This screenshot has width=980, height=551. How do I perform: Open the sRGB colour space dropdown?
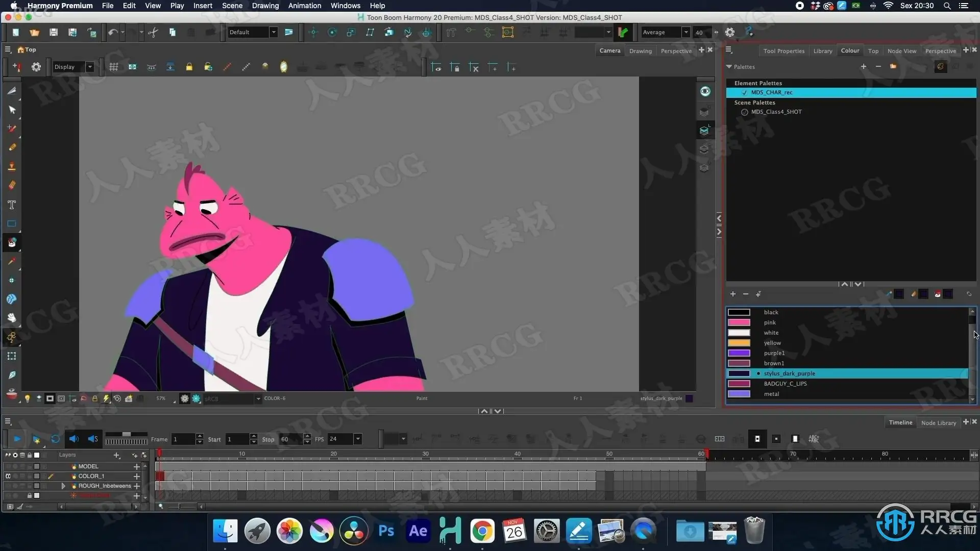(258, 398)
